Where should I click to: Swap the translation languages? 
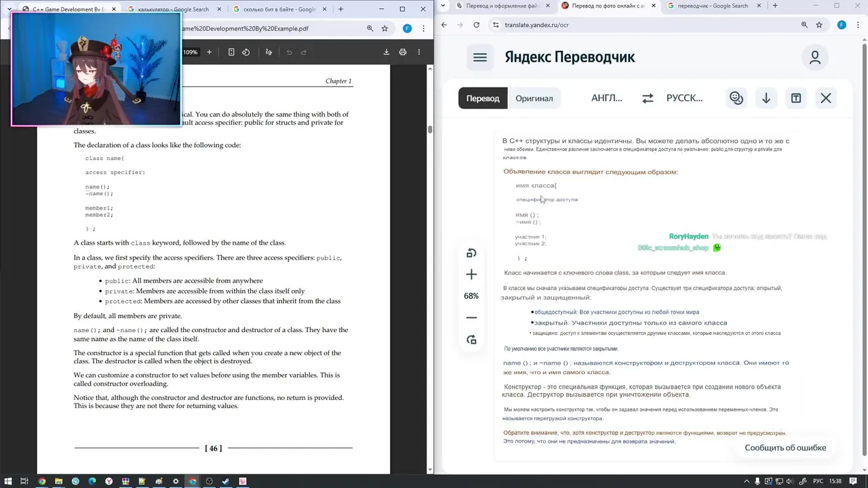[x=648, y=98]
